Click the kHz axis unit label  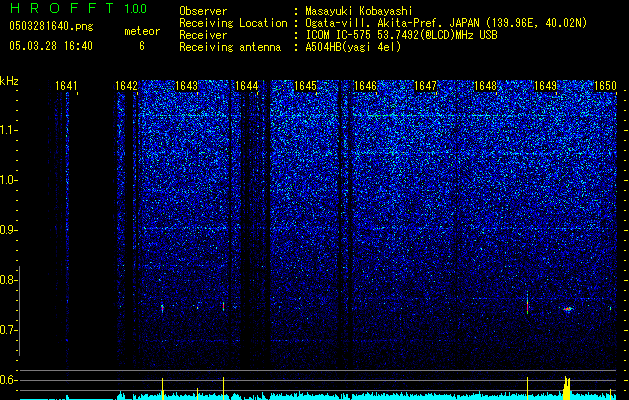click(9, 81)
